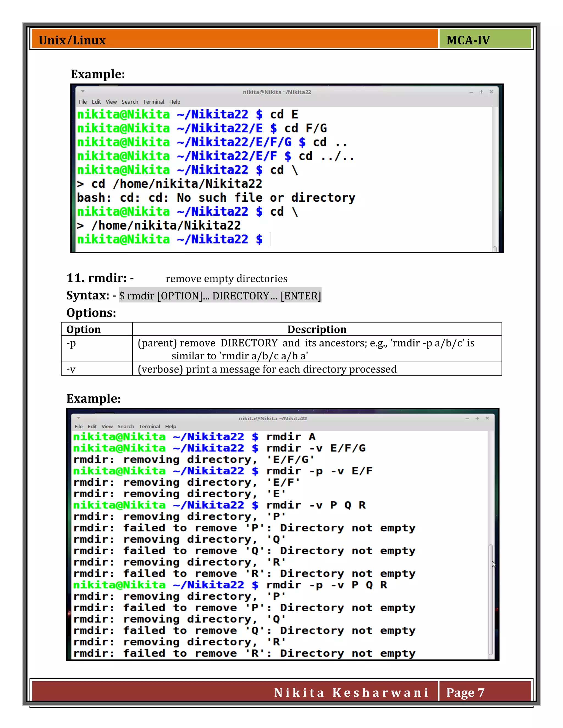563x728 pixels.
Task: Click '> cd /home/nikita/Nikita22' line
Action: pos(169,184)
